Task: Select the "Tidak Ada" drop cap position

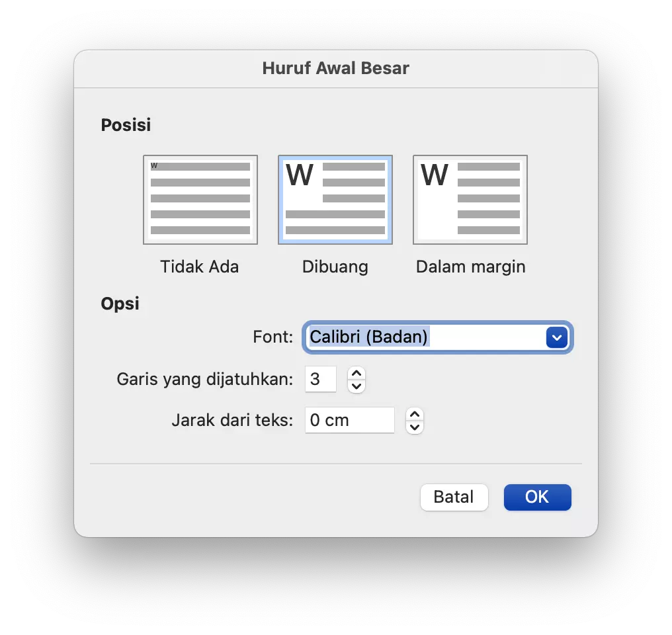Action: pyautogui.click(x=200, y=199)
